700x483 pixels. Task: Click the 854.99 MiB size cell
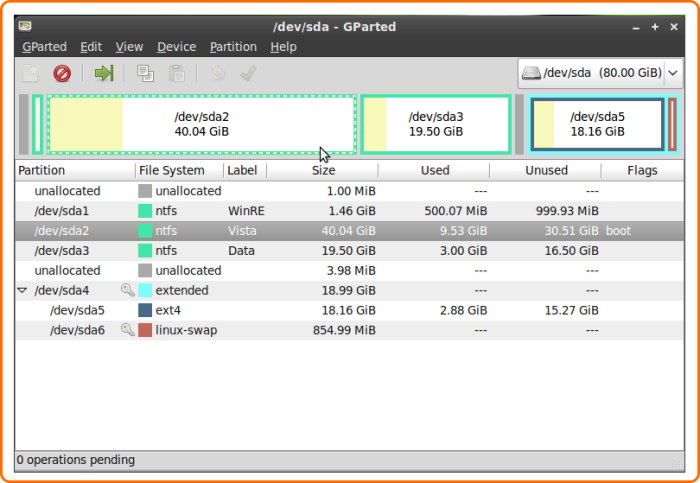344,330
